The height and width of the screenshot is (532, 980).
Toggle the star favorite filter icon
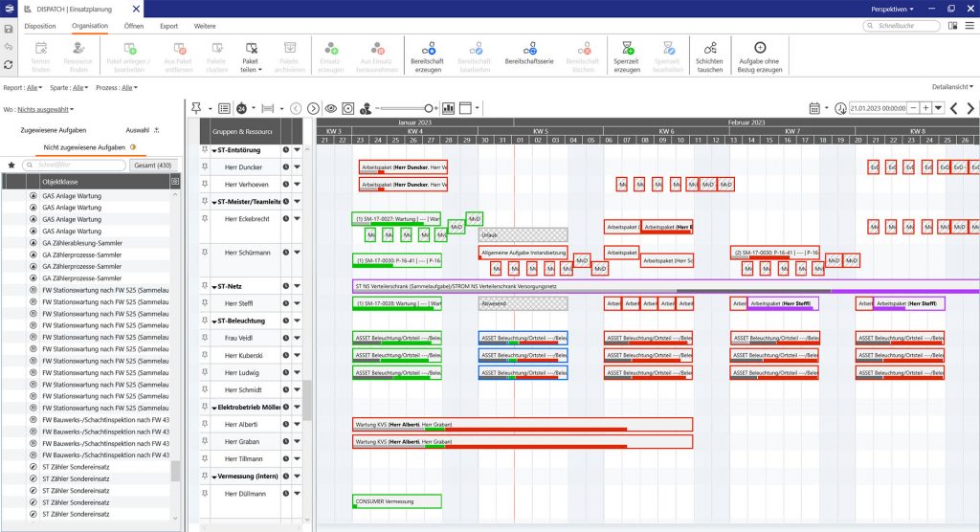pos(11,165)
